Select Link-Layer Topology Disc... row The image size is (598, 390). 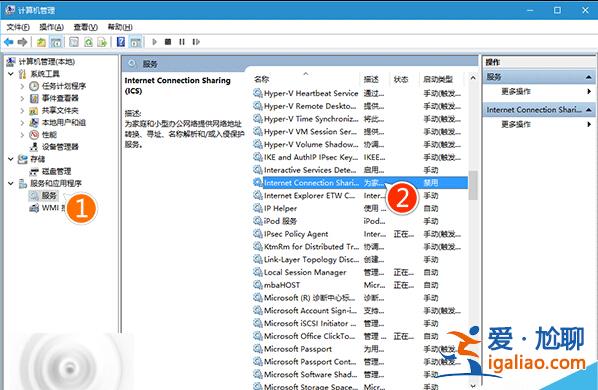point(360,259)
